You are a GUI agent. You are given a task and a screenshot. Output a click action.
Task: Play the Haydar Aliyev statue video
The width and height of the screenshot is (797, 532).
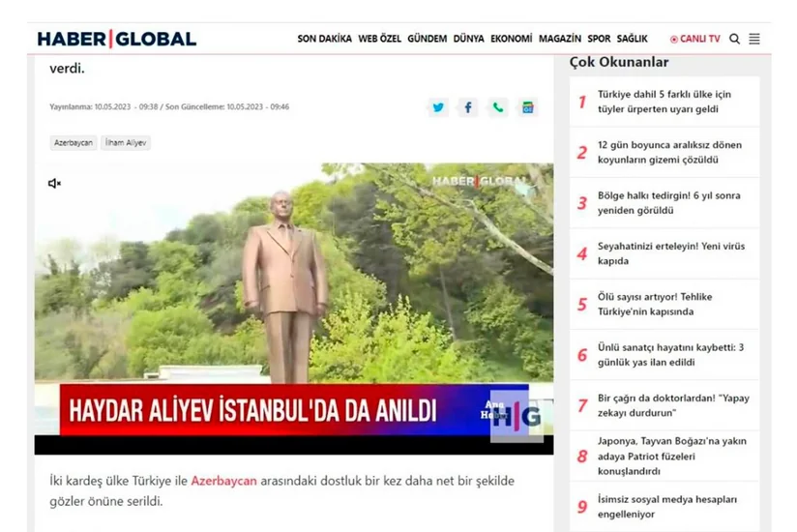click(294, 309)
